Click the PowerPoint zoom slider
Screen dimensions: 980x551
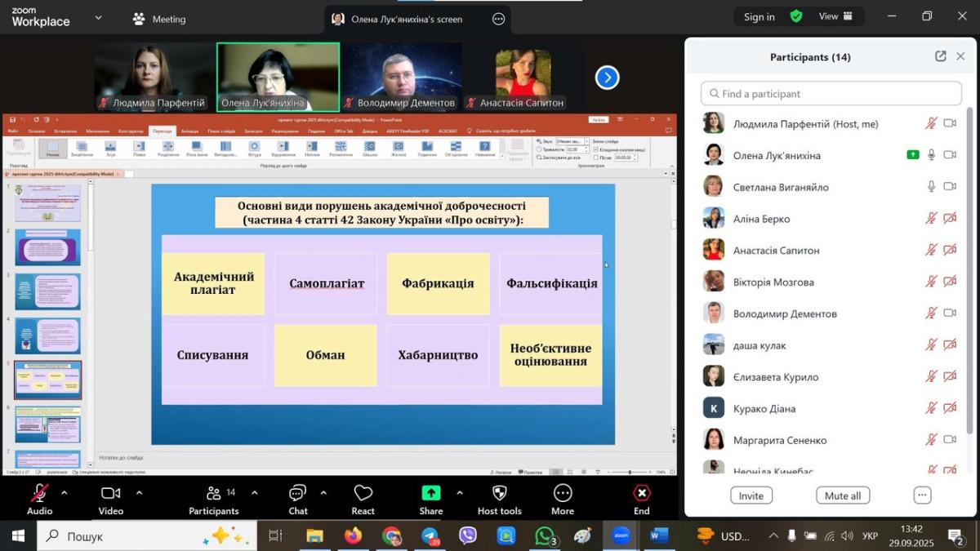tap(631, 472)
